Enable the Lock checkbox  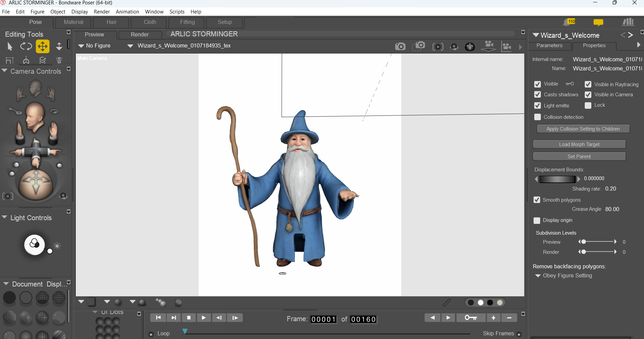[x=588, y=105]
